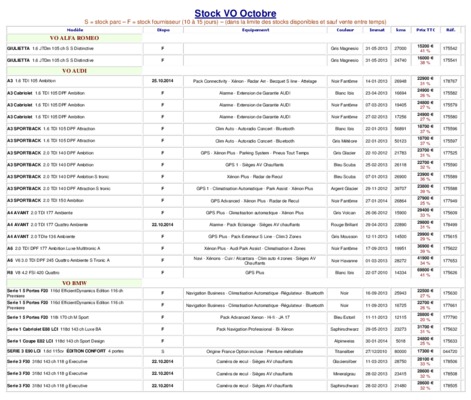Click the Immat column header
Image resolution: width=471 pixels, height=400 pixels.
point(377,30)
